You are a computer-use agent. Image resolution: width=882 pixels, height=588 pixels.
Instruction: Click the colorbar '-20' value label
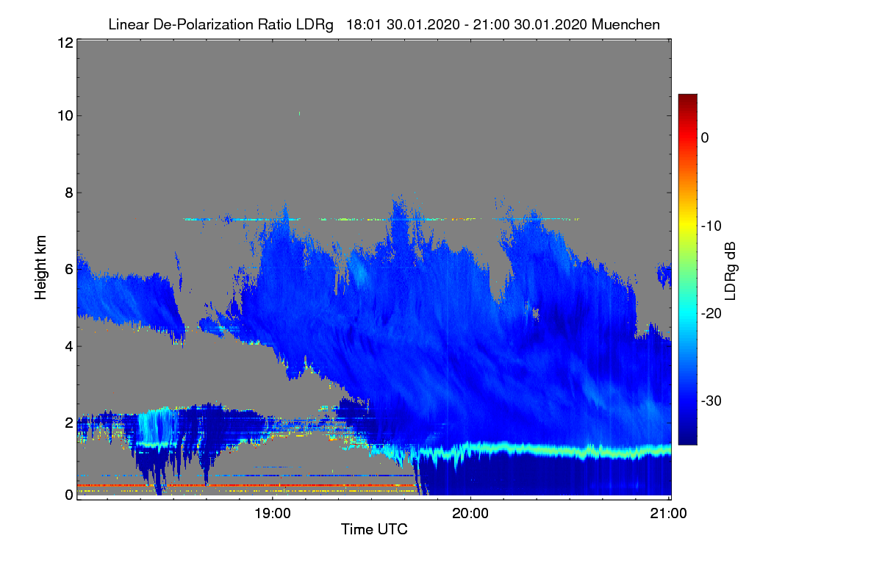[711, 313]
